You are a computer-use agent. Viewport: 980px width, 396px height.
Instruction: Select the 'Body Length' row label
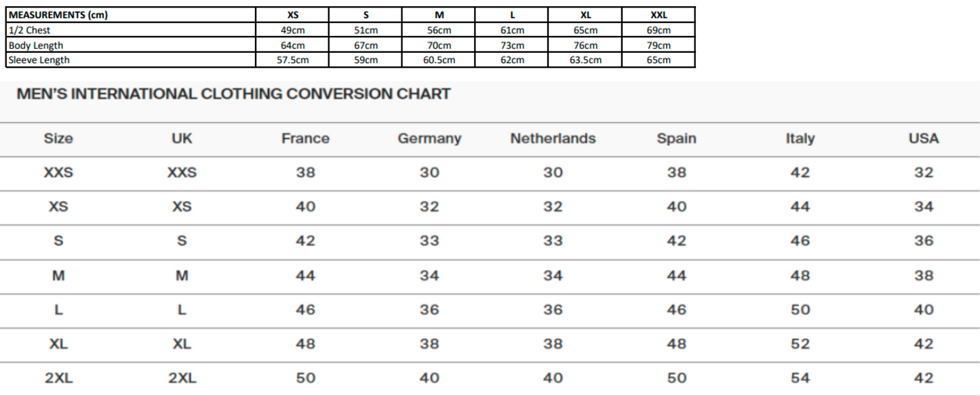(x=36, y=45)
